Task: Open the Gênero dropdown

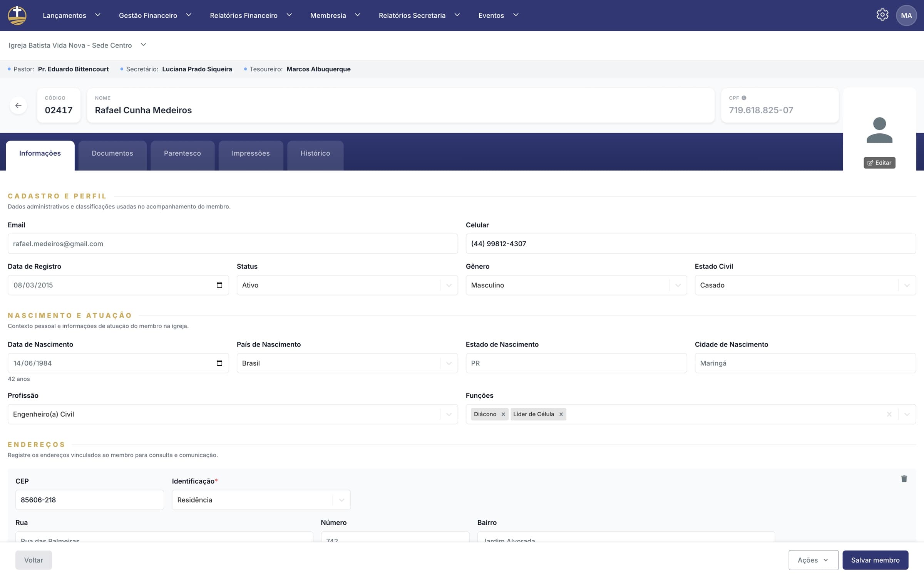Action: [576, 285]
